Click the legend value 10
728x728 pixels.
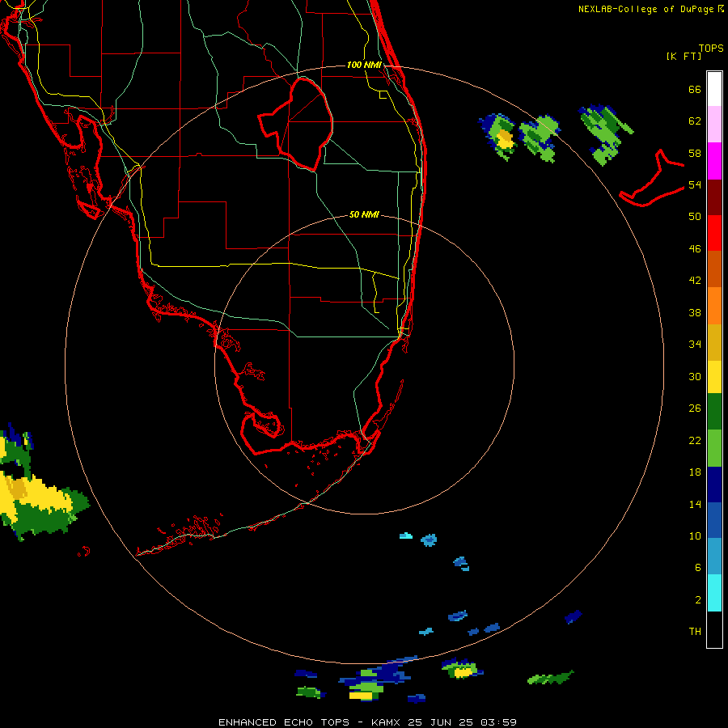pyautogui.click(x=695, y=535)
